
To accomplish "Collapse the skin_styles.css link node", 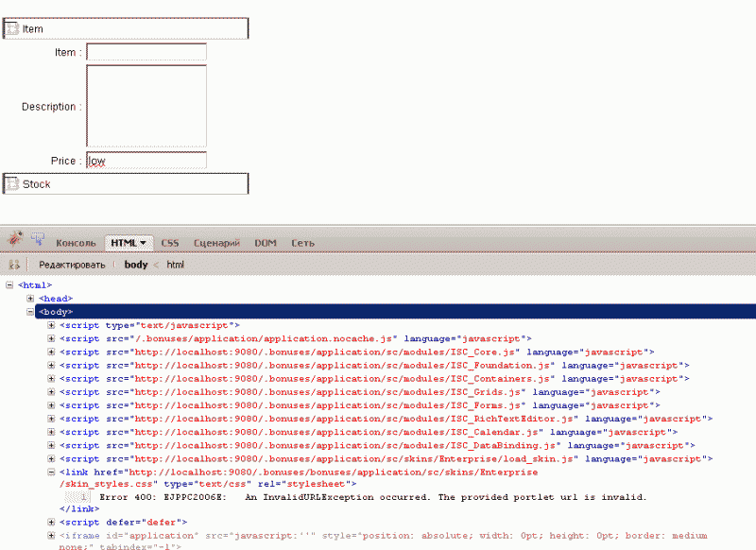I will pos(51,472).
